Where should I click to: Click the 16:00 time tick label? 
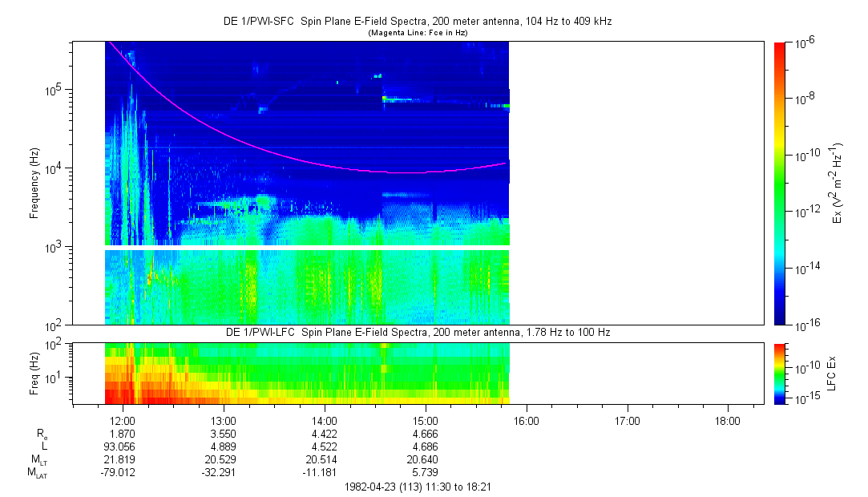point(526,420)
